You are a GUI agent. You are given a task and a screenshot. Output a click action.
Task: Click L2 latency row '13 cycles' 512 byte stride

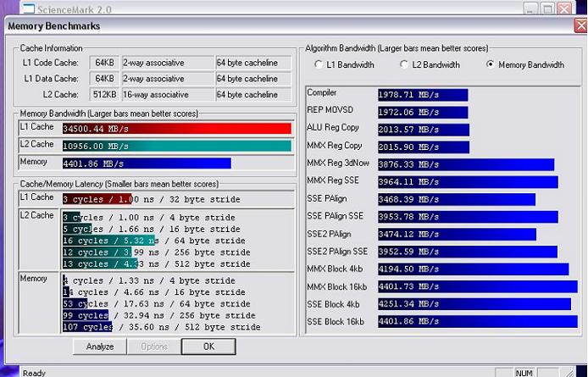coord(157,263)
